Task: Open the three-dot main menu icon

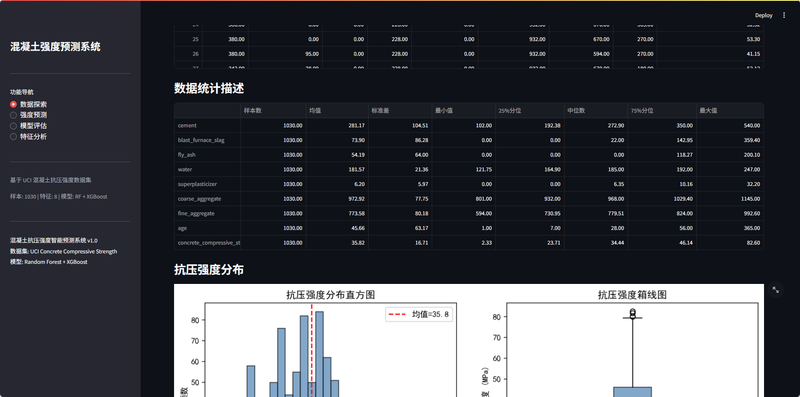Action: [x=784, y=15]
